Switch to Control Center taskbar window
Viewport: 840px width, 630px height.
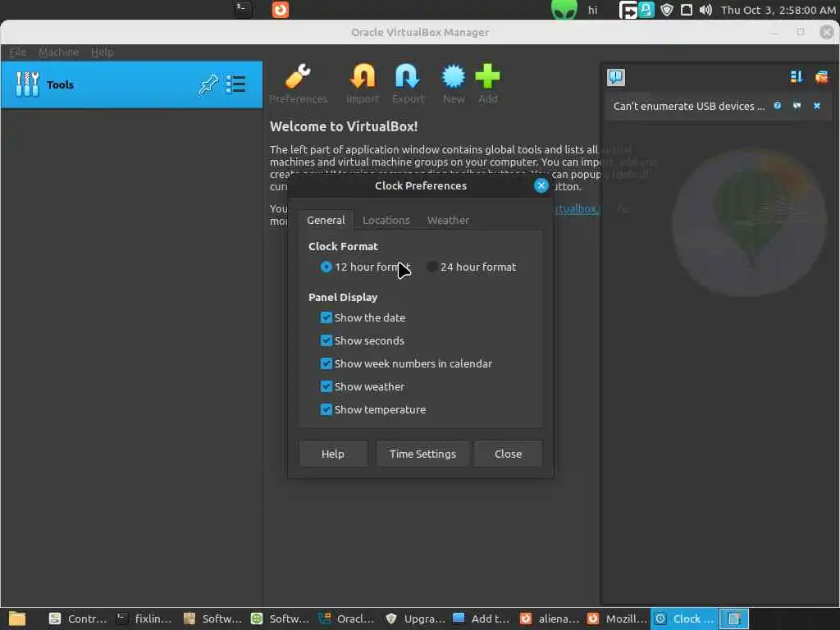pos(78,619)
